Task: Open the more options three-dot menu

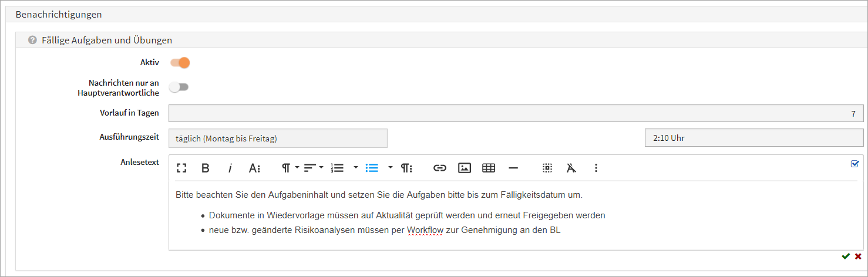Action: point(596,168)
